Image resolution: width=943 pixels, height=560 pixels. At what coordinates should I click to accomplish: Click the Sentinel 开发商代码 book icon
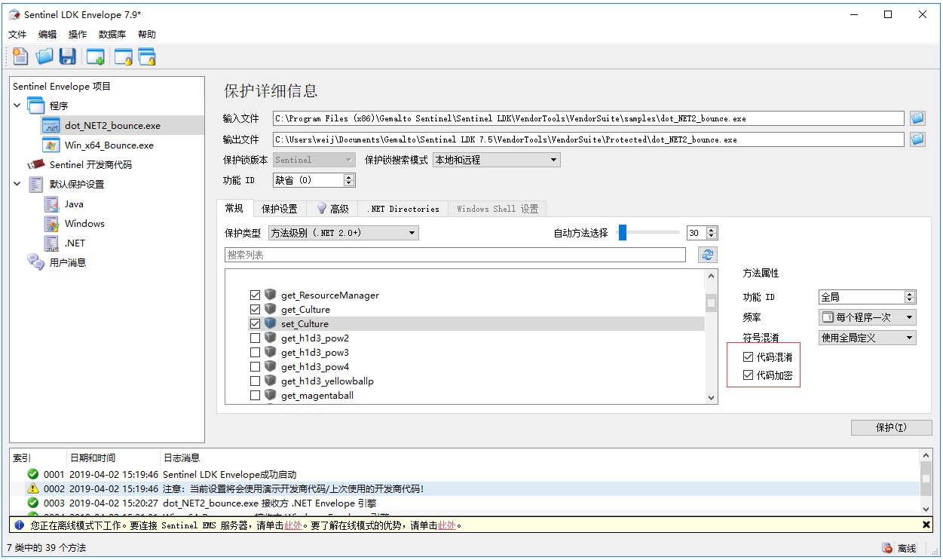point(36,164)
